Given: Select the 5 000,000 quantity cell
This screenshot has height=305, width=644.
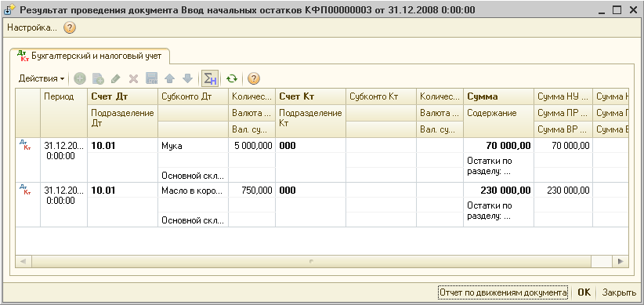Looking at the screenshot, I should click(252, 146).
